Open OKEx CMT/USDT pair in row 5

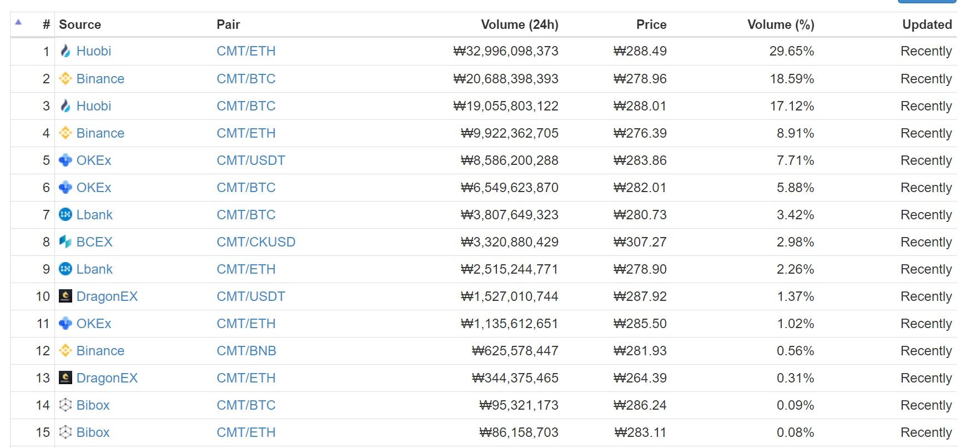pyautogui.click(x=251, y=160)
